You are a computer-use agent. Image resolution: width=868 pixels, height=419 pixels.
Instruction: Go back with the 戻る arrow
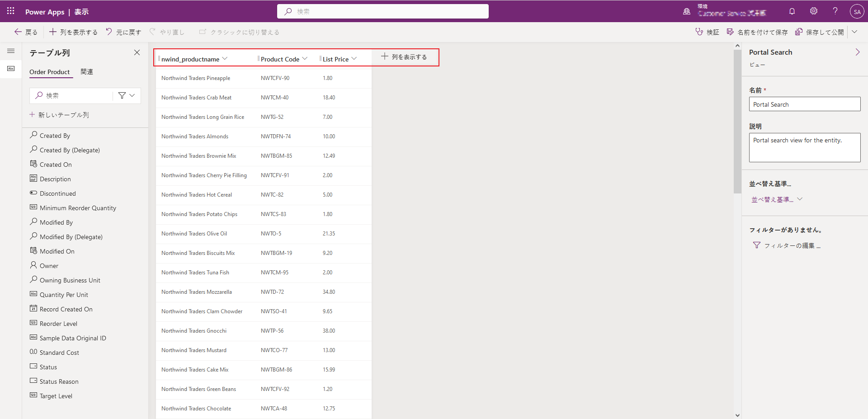26,32
